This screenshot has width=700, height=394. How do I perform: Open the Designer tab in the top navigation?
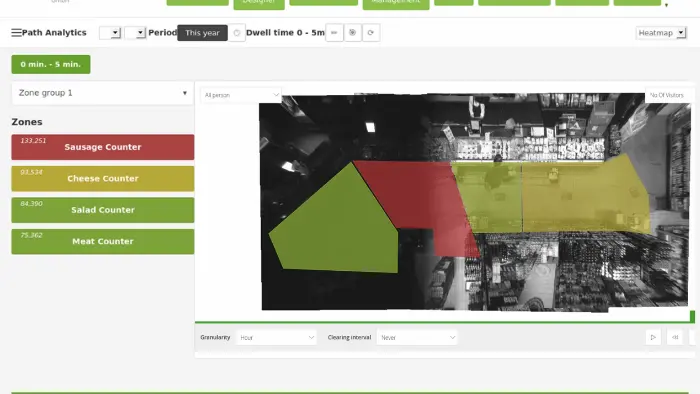point(259,4)
